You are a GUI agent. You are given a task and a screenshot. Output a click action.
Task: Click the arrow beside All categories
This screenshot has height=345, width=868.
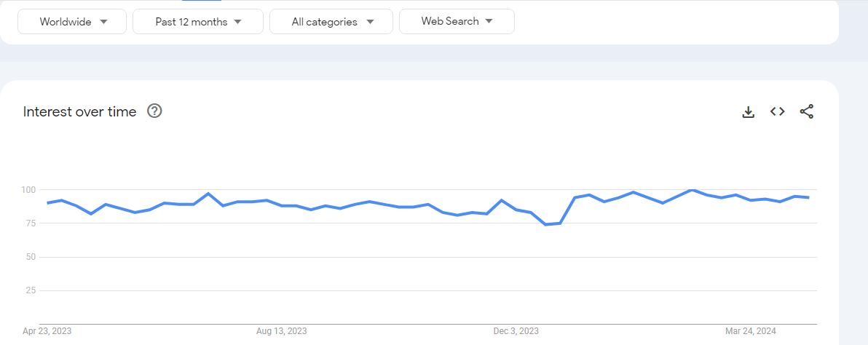pyautogui.click(x=371, y=22)
